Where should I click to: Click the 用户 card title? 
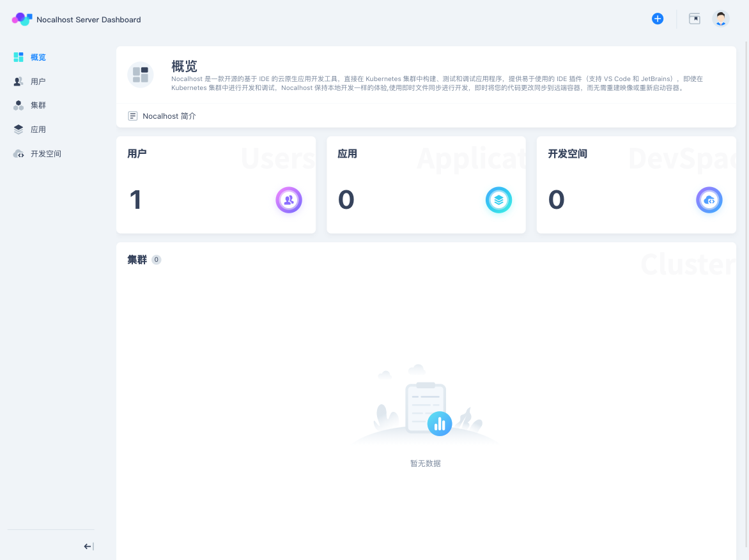click(x=137, y=154)
